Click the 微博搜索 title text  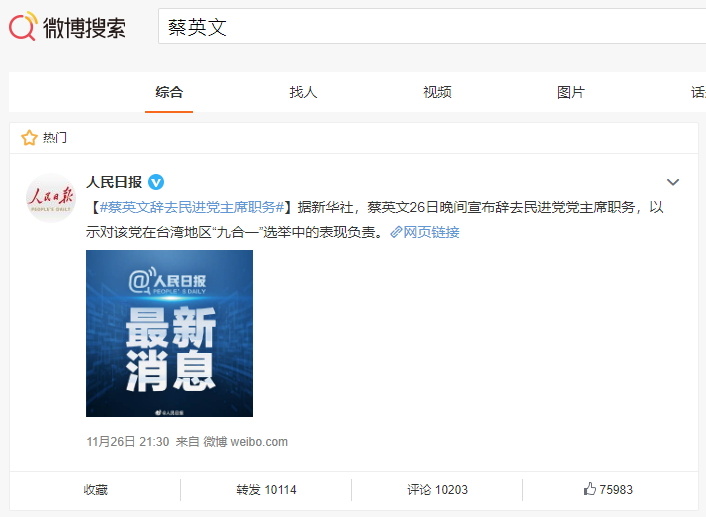[84, 27]
